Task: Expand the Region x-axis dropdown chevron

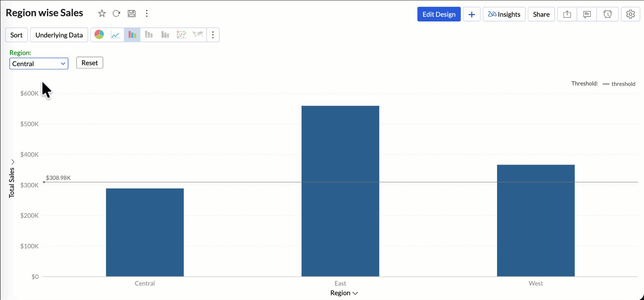Action: coord(355,293)
